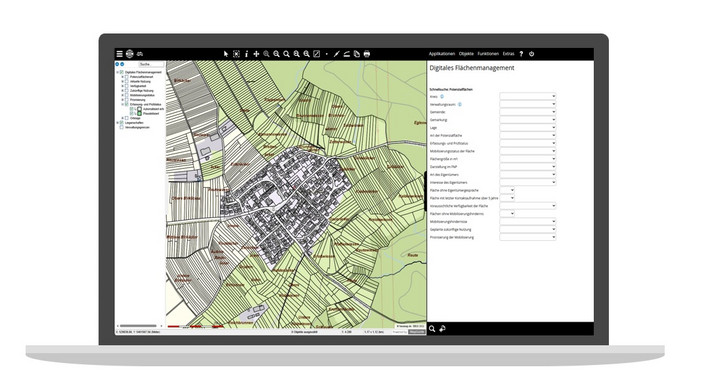Click the third (plain) magnifier icon
The height and width of the screenshot is (383, 712).
coord(287,54)
